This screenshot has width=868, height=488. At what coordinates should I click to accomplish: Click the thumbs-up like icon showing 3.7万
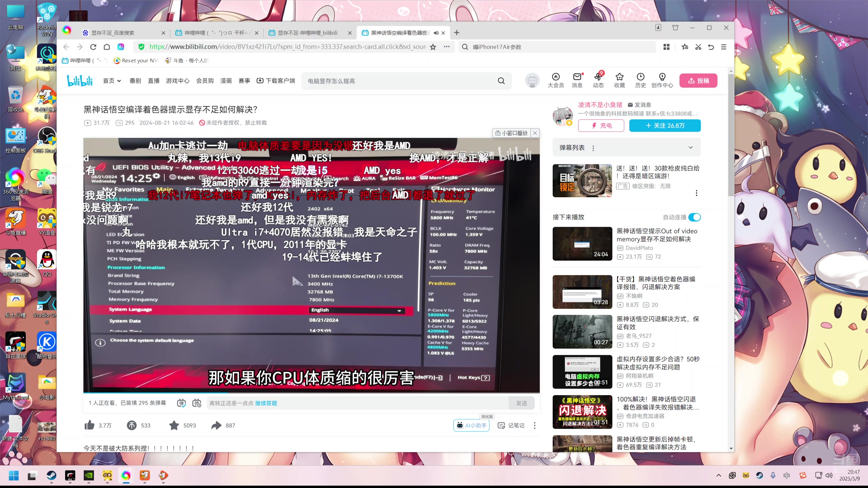[x=90, y=425]
